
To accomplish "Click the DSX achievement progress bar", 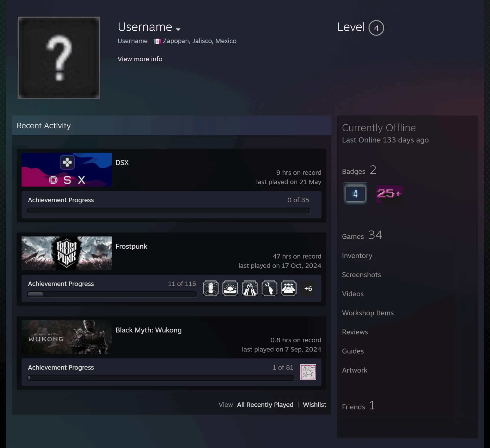I will 168,211.
